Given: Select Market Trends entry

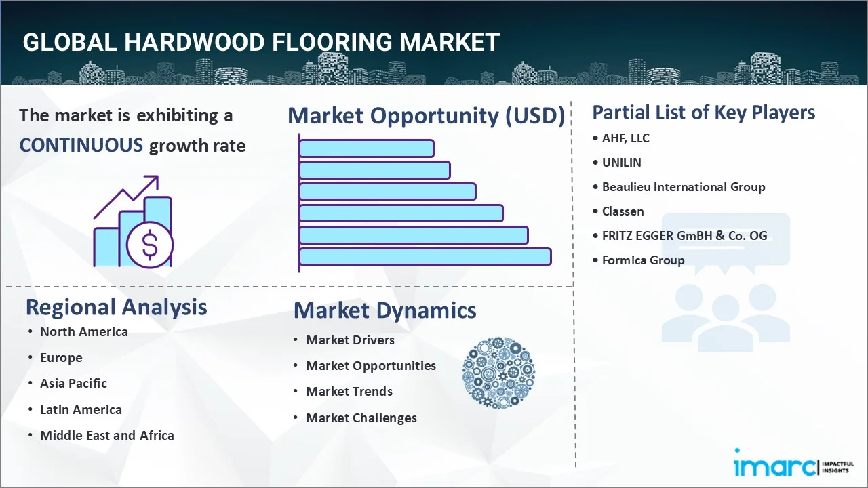Looking at the screenshot, I should pos(349,391).
